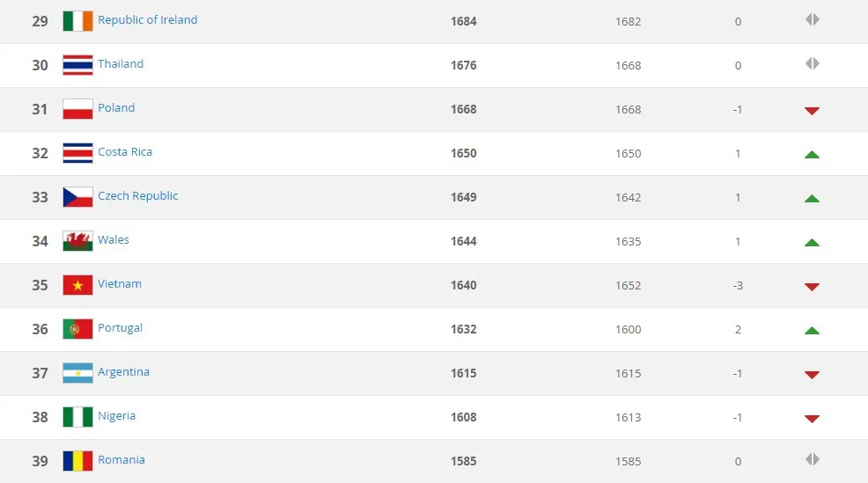Image resolution: width=868 pixels, height=483 pixels.
Task: Click the no-change indicator in Romania row
Action: (812, 459)
